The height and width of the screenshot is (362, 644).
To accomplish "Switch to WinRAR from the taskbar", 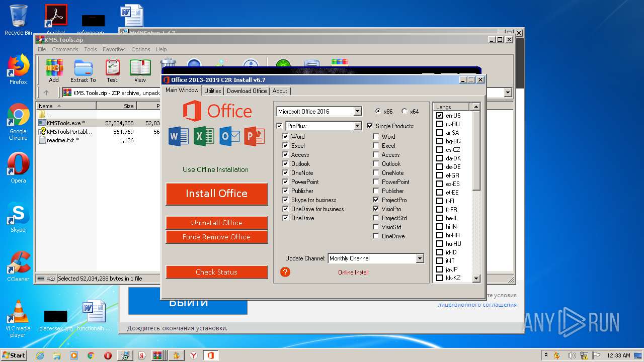I will pyautogui.click(x=159, y=355).
